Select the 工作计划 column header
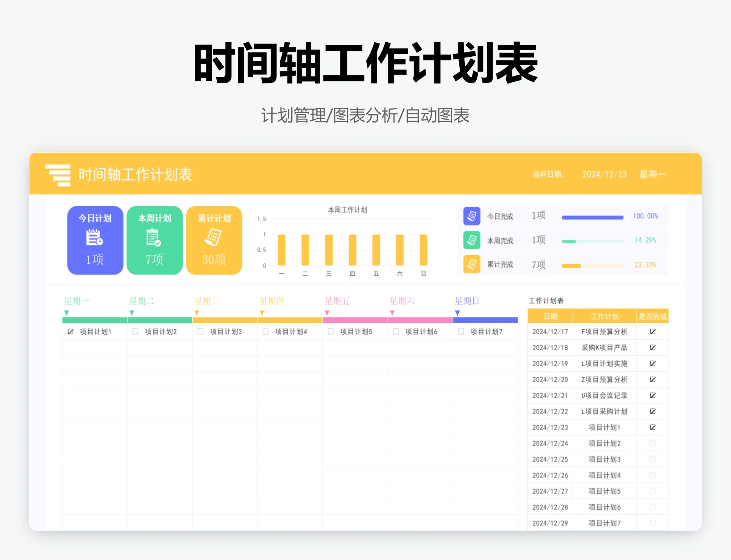Screen dimensions: 731x560 604,316
